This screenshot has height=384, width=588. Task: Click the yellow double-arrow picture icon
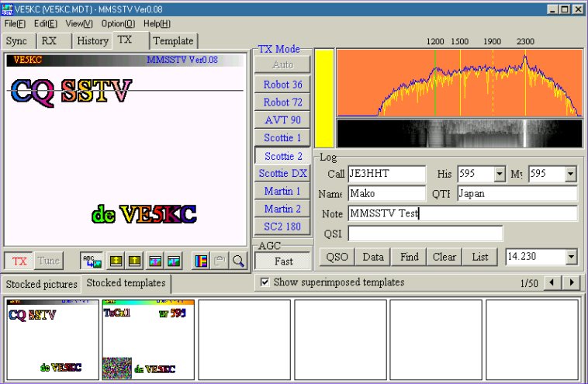(x=116, y=261)
